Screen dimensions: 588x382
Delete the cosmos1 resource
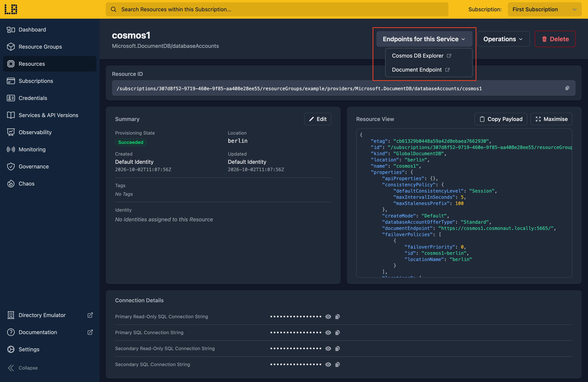[x=555, y=39]
